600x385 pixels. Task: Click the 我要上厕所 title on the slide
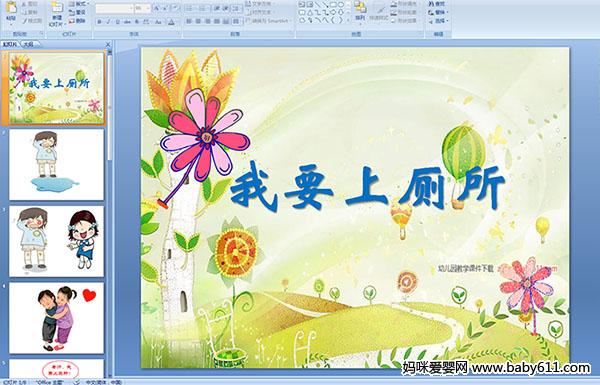point(367,186)
